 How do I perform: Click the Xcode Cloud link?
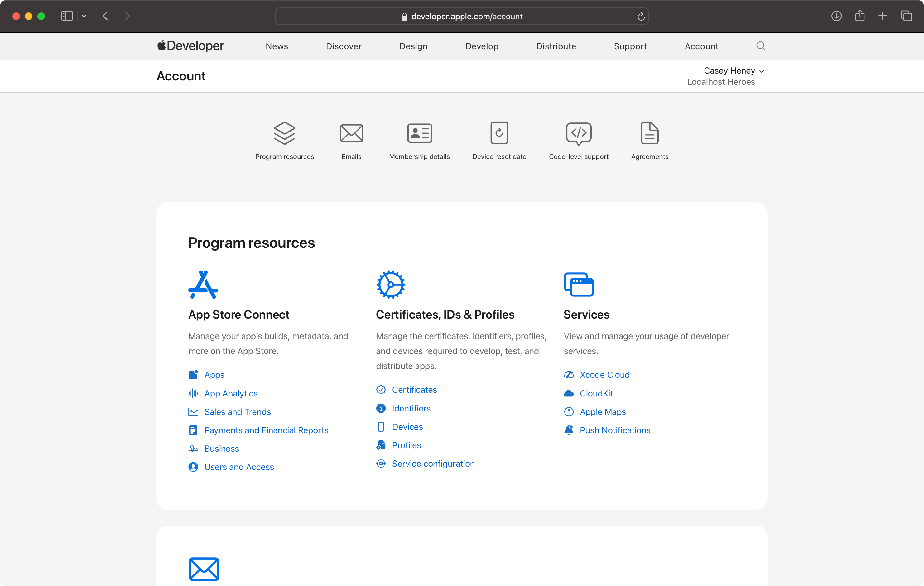[x=604, y=374]
